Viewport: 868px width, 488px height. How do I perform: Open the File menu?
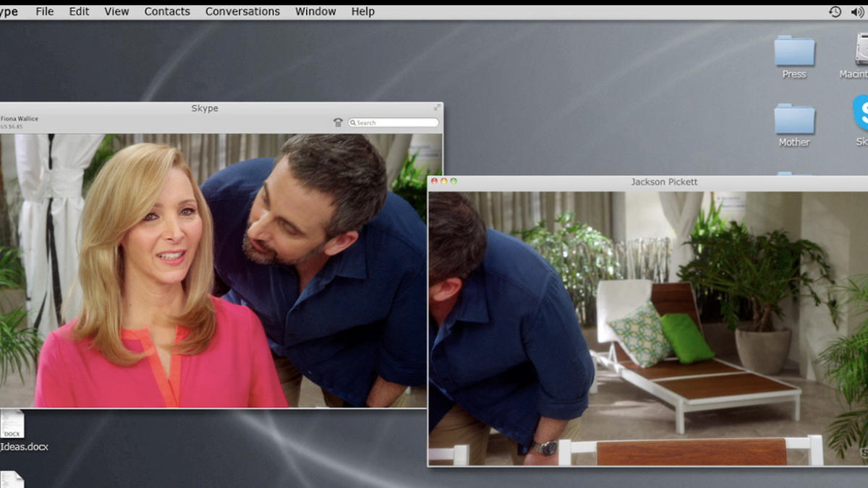[45, 12]
